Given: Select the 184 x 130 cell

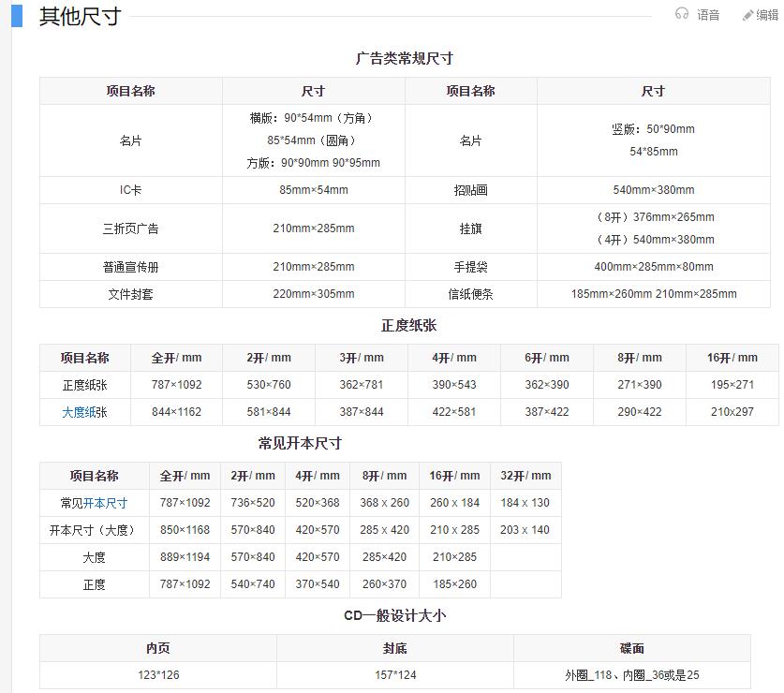Looking at the screenshot, I should pyautogui.click(x=526, y=503).
